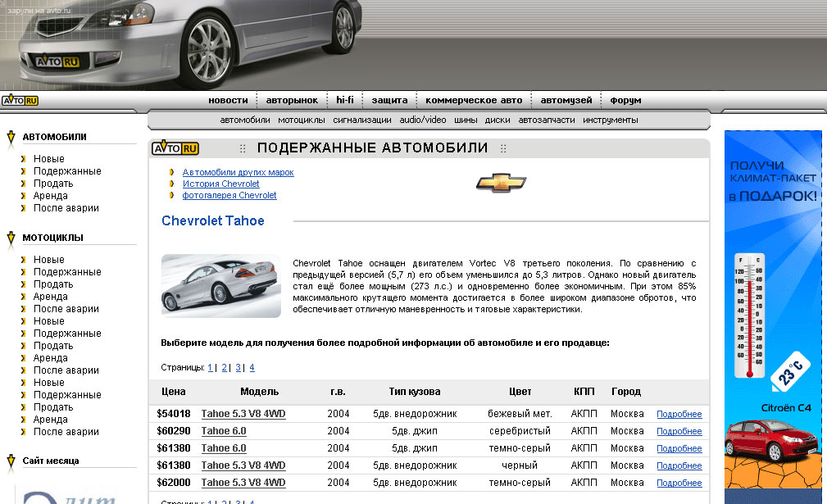Click the серебристый color cell
This screenshot has width=827, height=504.
point(520,431)
